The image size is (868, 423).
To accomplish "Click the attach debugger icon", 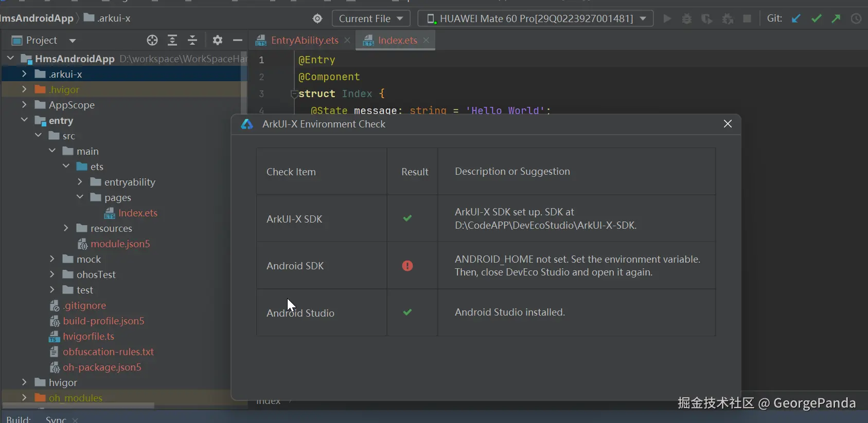I will 728,19.
